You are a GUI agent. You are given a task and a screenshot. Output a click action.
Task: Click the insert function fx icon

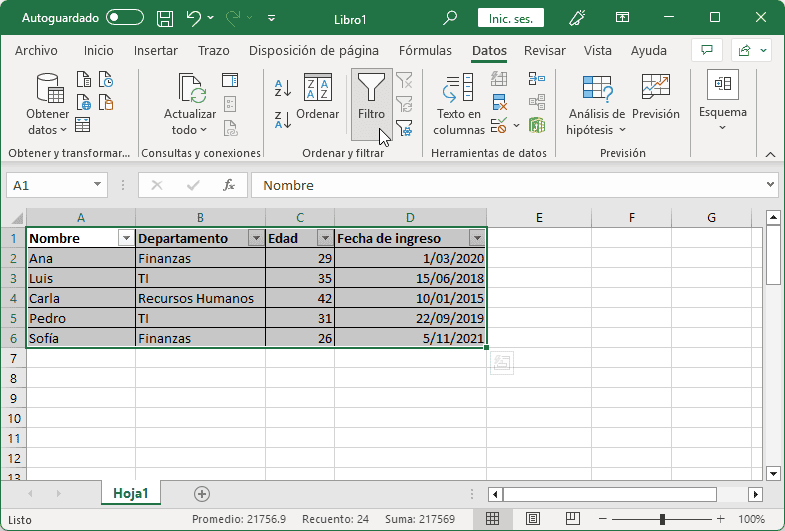pos(228,185)
